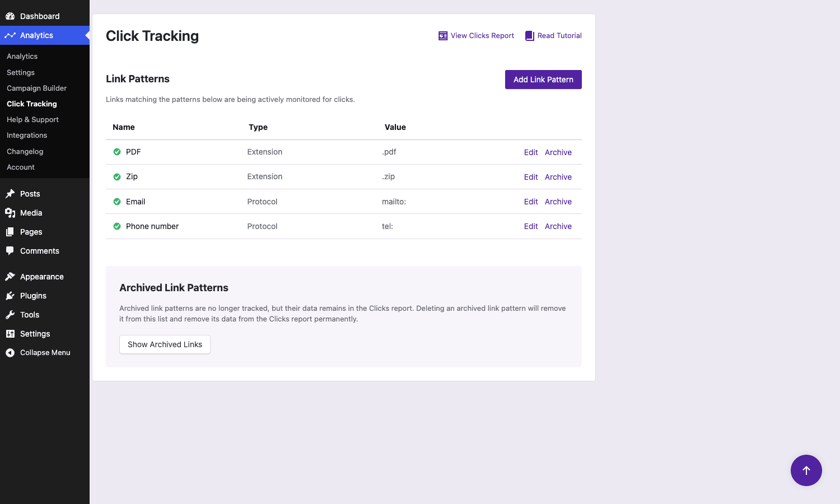The width and height of the screenshot is (840, 504).
Task: Open Integrations submenu item
Action: (x=27, y=136)
